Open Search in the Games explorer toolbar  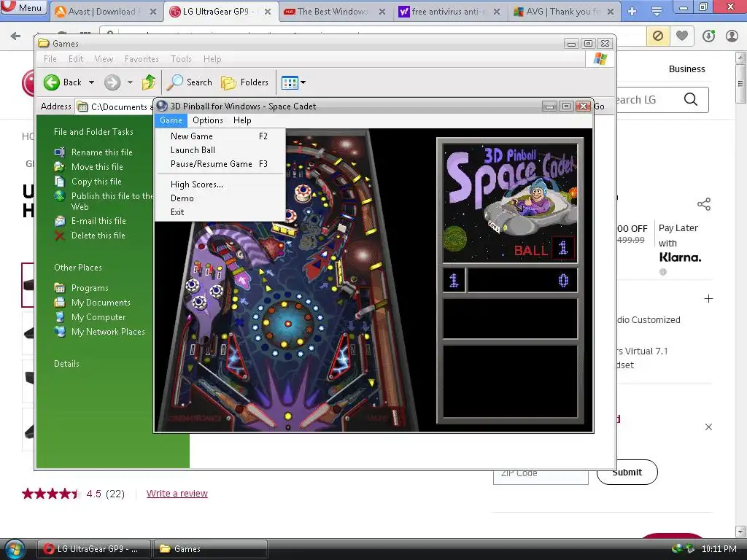click(190, 82)
